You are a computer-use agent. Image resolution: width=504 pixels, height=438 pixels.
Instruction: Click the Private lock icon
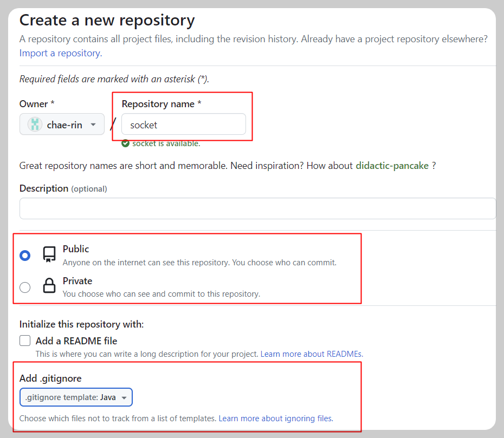pyautogui.click(x=49, y=285)
